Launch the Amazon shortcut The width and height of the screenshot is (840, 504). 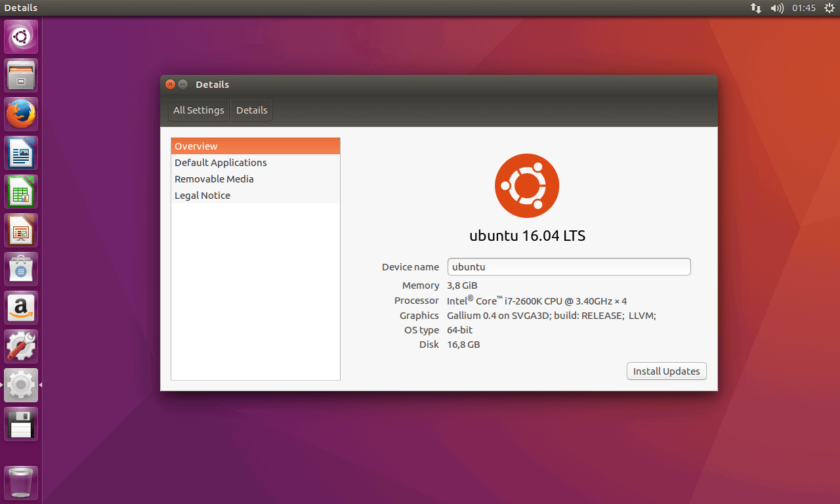click(21, 307)
